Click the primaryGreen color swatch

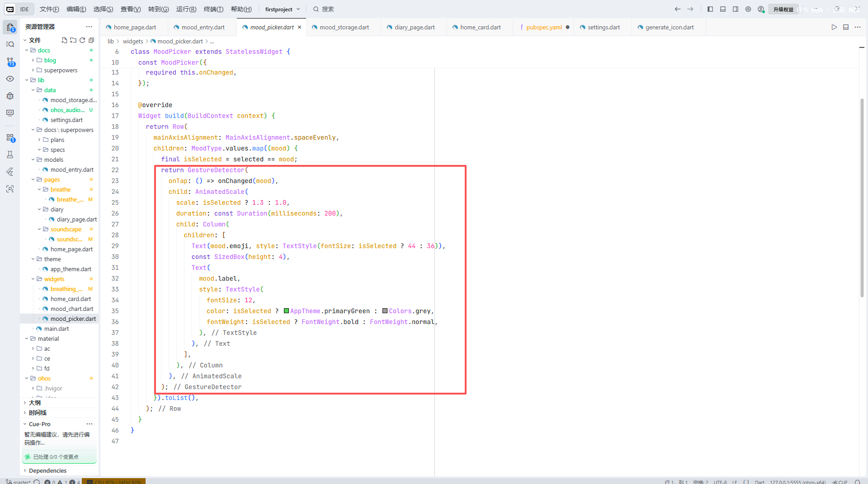pos(286,311)
